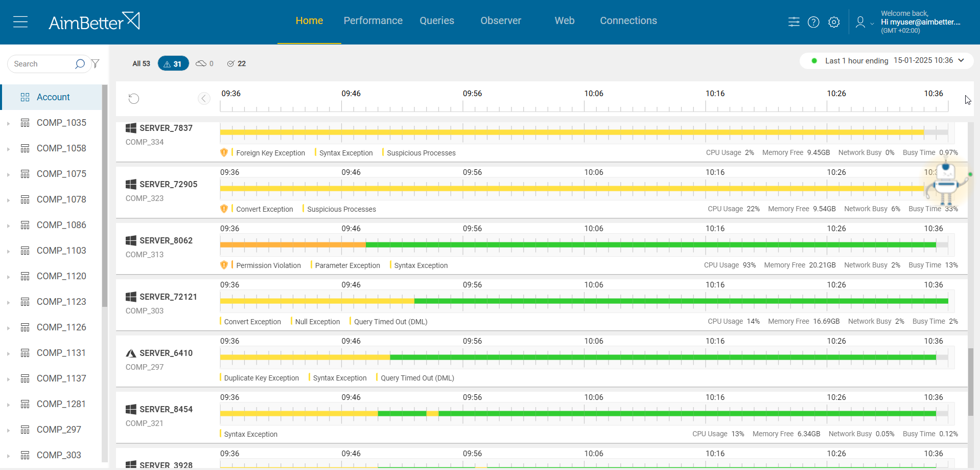Toggle the cloud 0 filter
The image size is (980, 470).
tap(205, 63)
